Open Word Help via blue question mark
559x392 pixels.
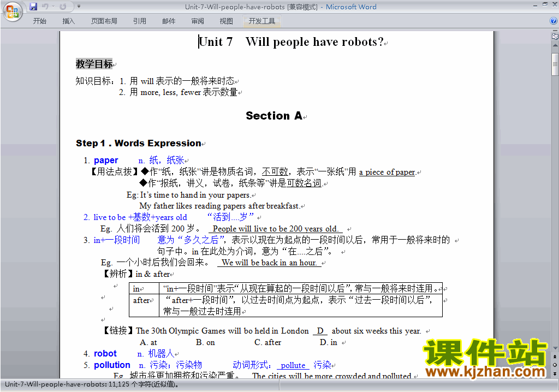point(554,21)
